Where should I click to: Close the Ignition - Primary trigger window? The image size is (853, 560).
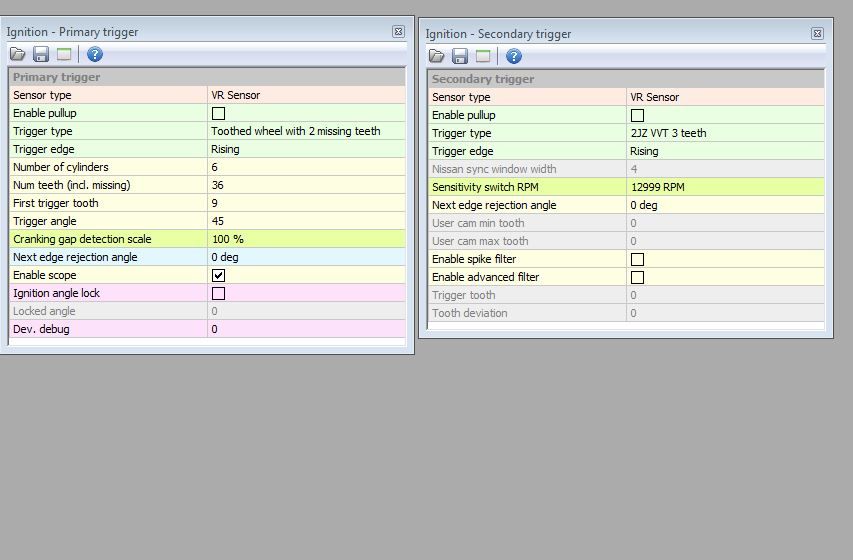[398, 32]
